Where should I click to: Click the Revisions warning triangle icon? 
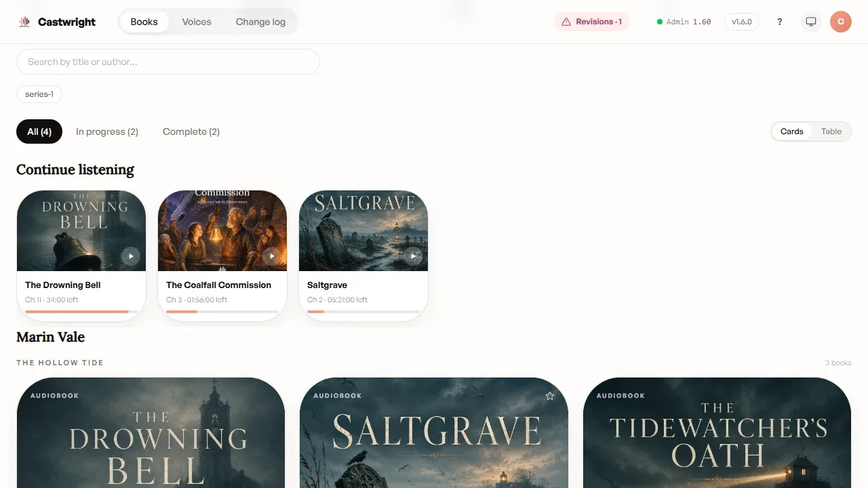pyautogui.click(x=566, y=22)
